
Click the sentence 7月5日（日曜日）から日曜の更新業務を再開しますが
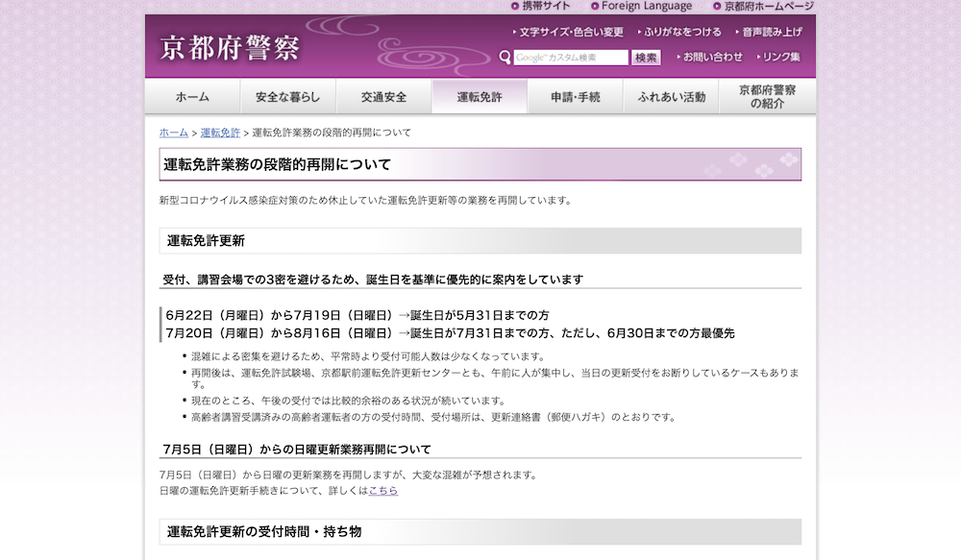pos(348,475)
